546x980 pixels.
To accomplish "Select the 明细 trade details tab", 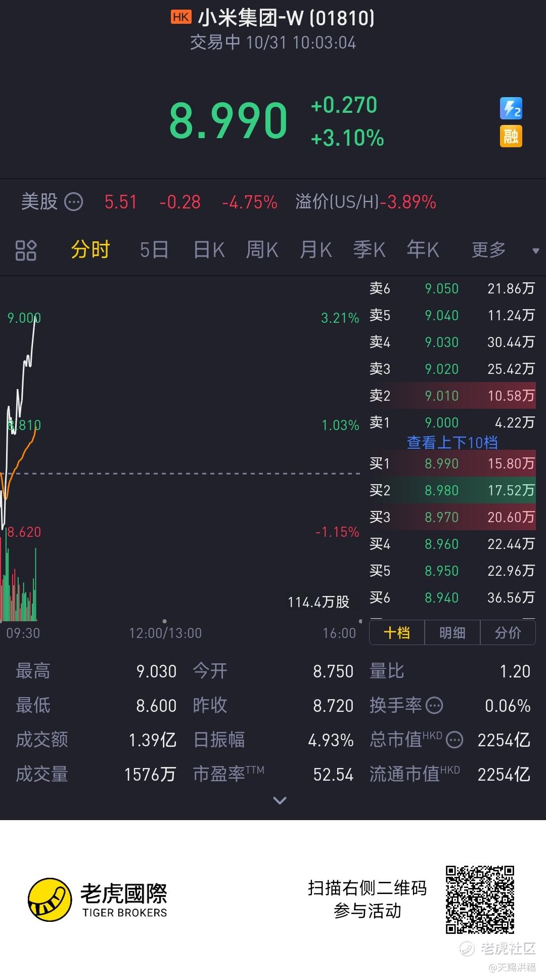I will (452, 633).
